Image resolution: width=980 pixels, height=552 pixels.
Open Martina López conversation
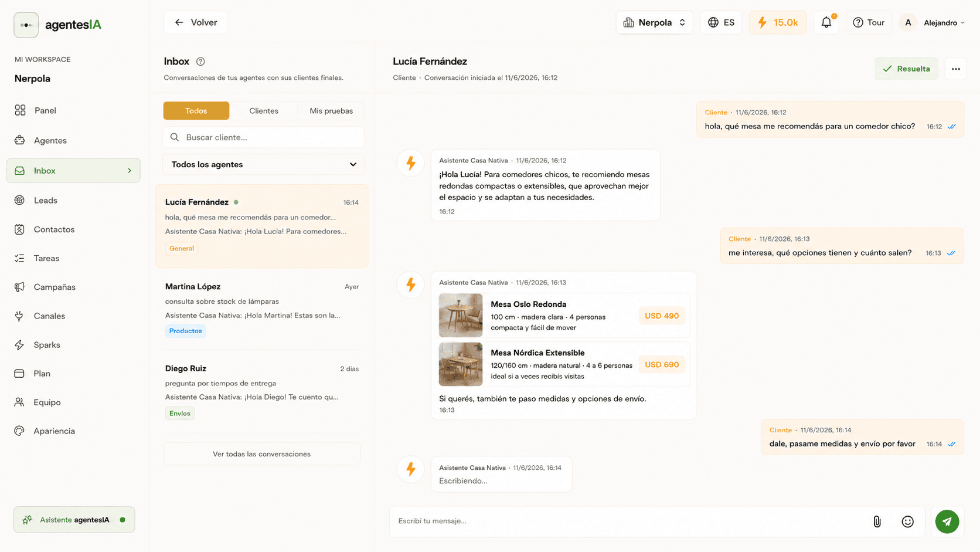pyautogui.click(x=261, y=309)
